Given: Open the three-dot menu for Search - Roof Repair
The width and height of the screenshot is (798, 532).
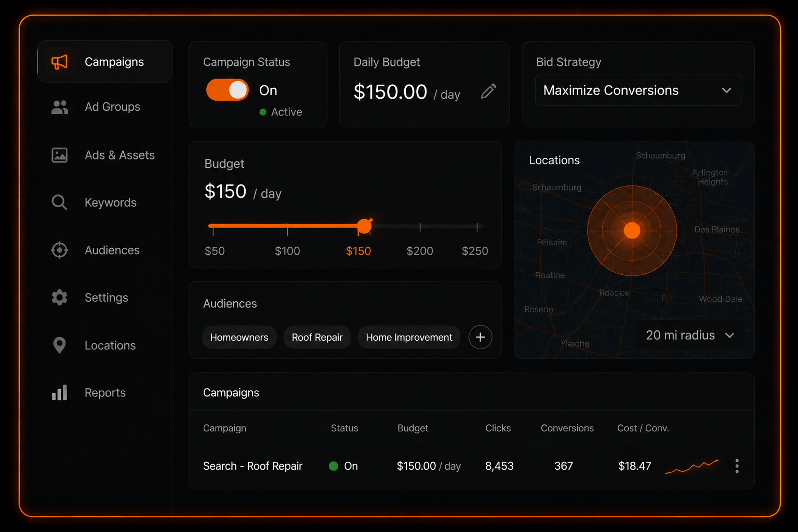Looking at the screenshot, I should 737,466.
